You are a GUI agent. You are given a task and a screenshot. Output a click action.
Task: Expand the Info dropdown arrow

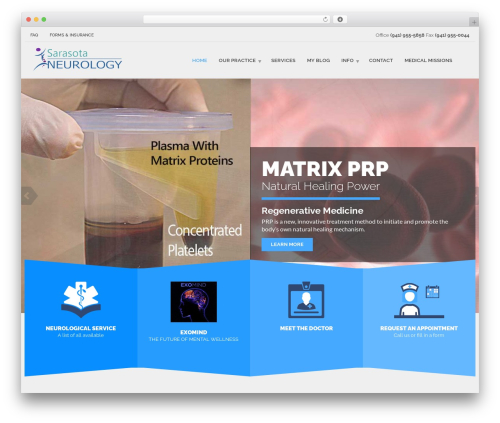[357, 61]
